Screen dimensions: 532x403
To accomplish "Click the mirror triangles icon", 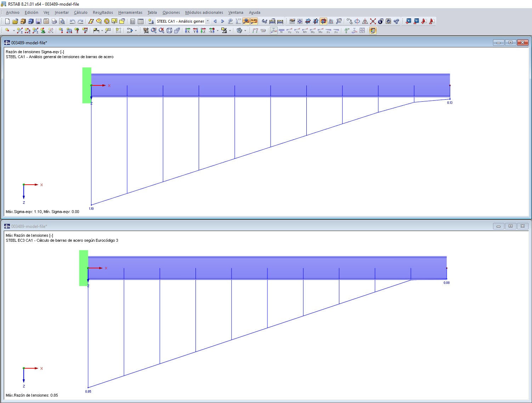I will (x=365, y=21).
